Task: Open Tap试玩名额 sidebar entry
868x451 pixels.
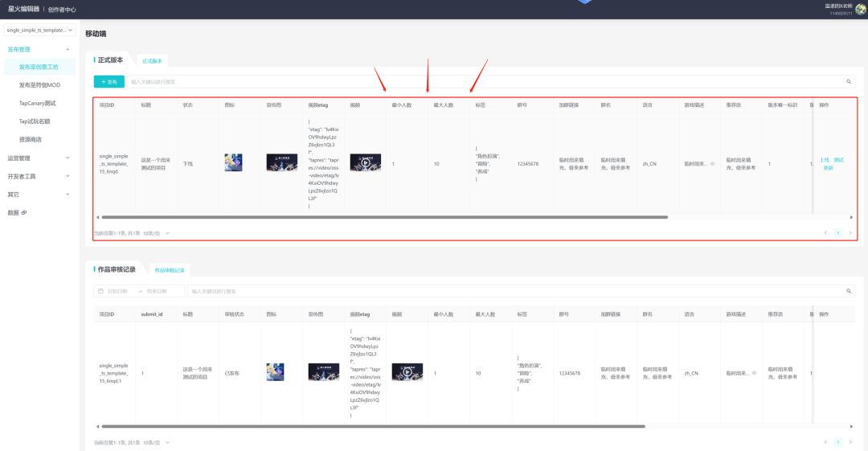Action: 35,121
